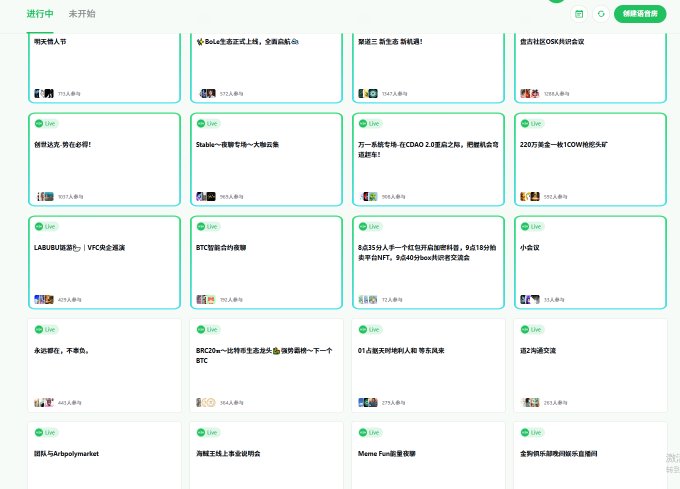Open the calendar schedule icon
Image resolution: width=680 pixels, height=489 pixels.
point(579,14)
